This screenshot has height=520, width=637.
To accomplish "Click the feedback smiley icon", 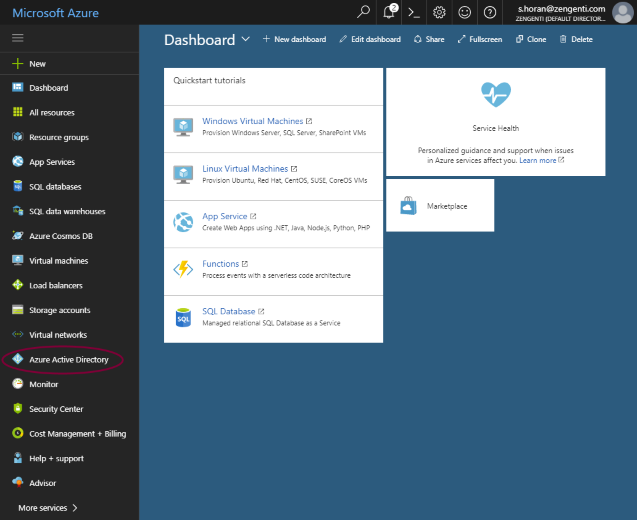I will pyautogui.click(x=464, y=13).
